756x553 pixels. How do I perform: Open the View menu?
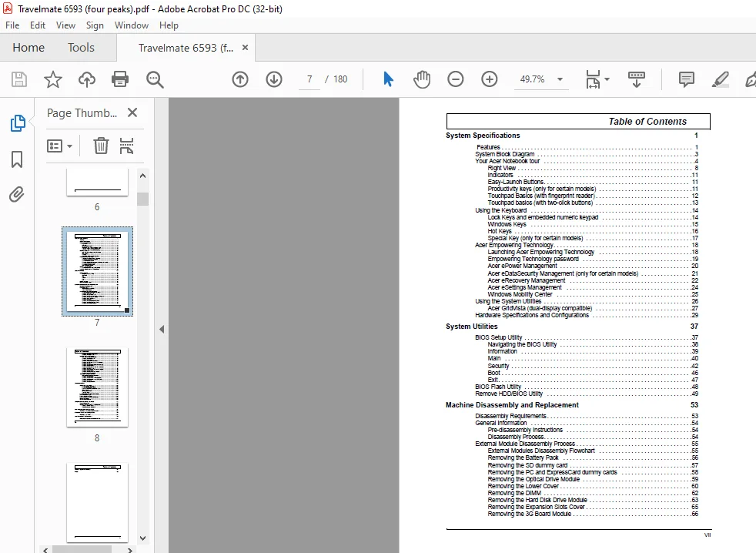[65, 25]
